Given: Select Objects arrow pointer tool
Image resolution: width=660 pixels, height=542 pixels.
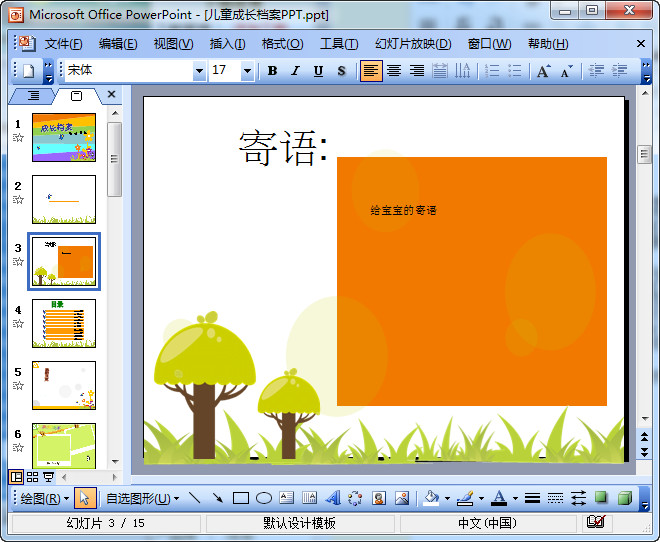Looking at the screenshot, I should [85, 498].
